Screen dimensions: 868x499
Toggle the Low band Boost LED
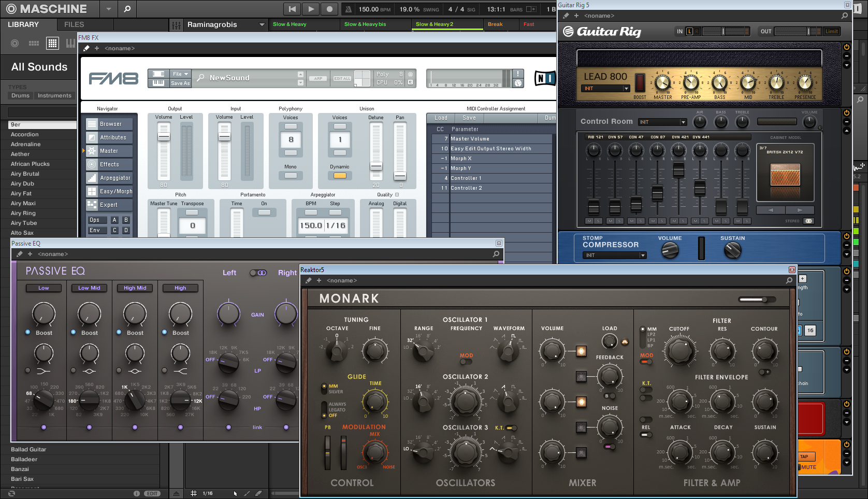28,332
